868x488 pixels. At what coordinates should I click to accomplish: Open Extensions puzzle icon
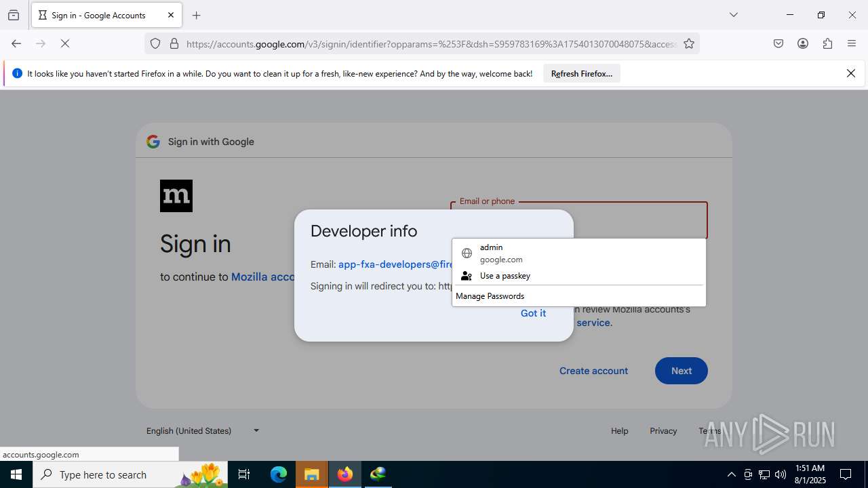point(827,43)
